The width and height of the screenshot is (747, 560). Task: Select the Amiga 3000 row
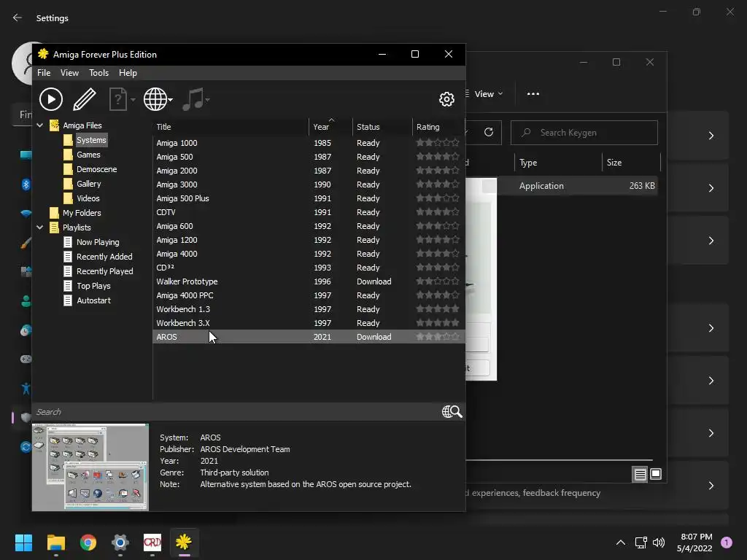tap(309, 184)
